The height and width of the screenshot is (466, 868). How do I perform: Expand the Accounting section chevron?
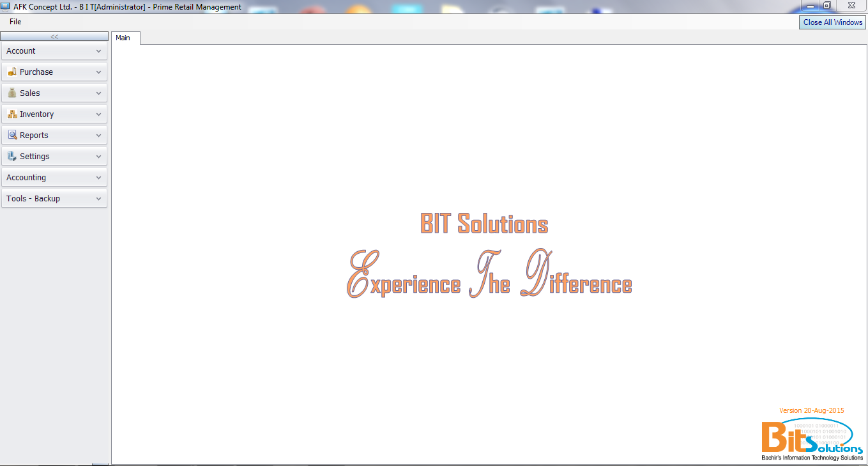pyautogui.click(x=98, y=178)
